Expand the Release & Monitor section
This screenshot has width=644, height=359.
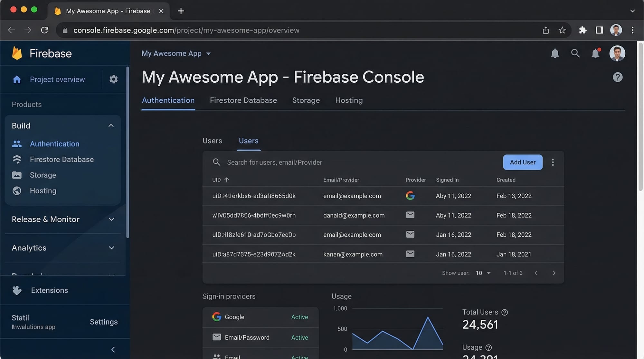click(x=111, y=219)
